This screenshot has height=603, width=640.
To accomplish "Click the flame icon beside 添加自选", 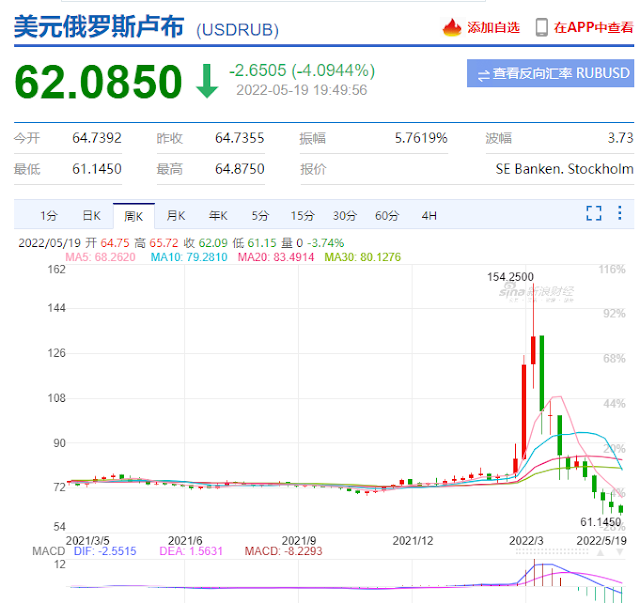I will (452, 27).
